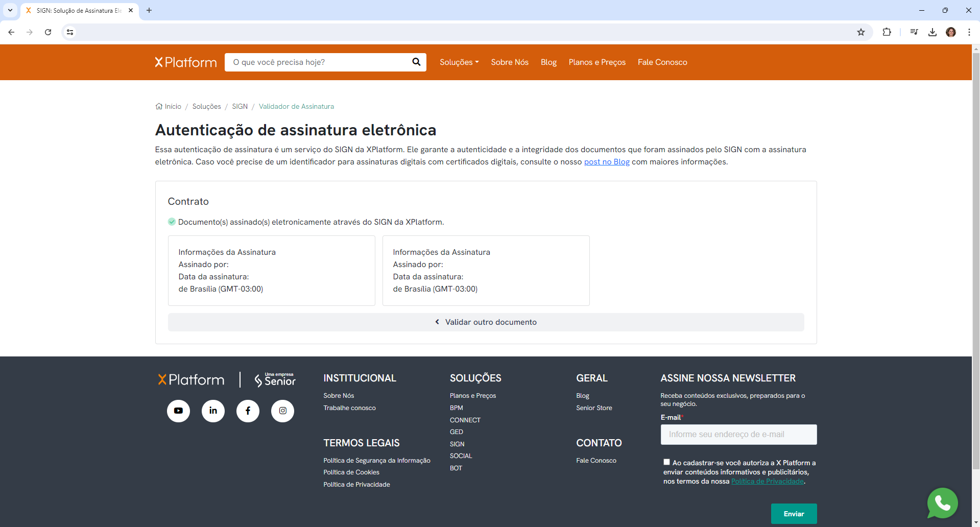The image size is (980, 527).
Task: Click the home icon in breadcrumb
Action: click(x=159, y=106)
